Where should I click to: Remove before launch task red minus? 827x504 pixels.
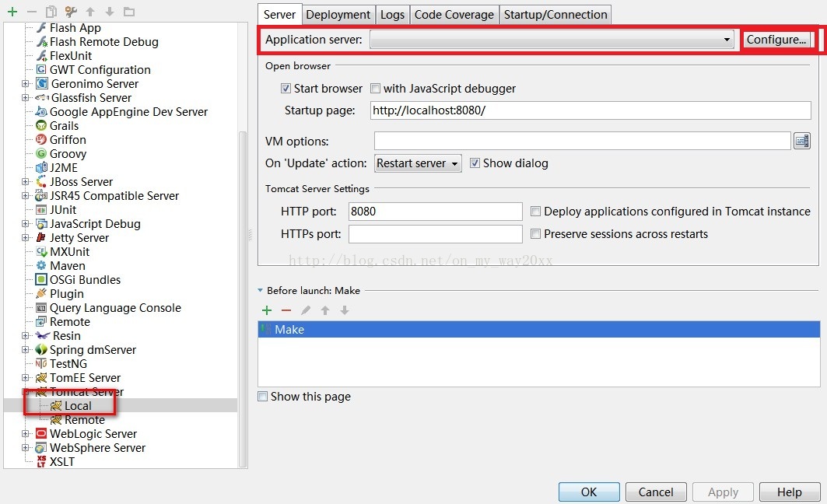point(286,310)
